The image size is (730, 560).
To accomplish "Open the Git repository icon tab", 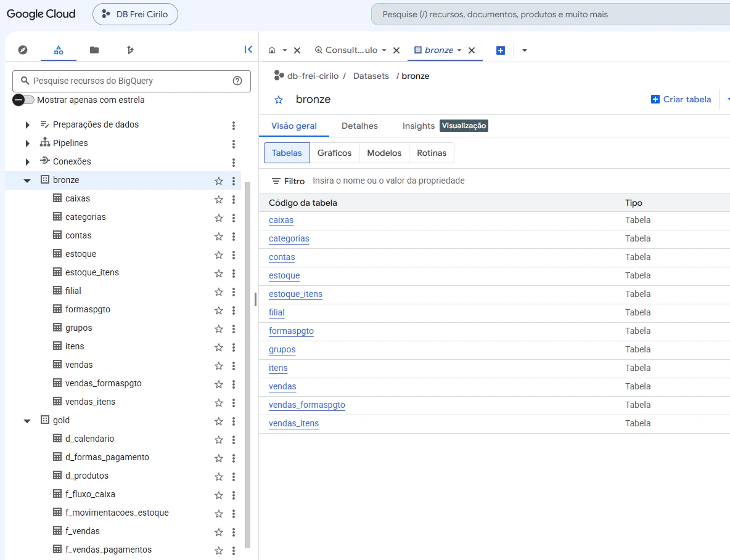I will [x=130, y=50].
